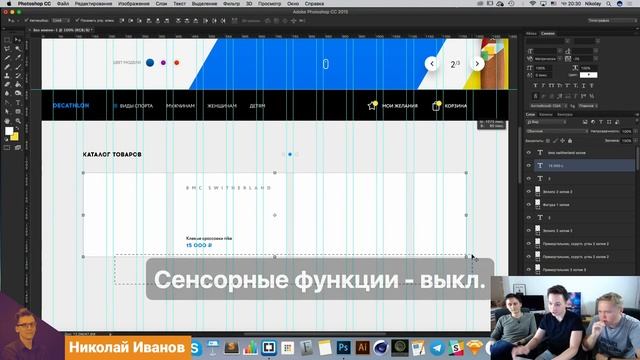Viewport: 640px width, 360px height.
Task: Hide the Звезда 2 копия 2 layer
Action: point(529,191)
